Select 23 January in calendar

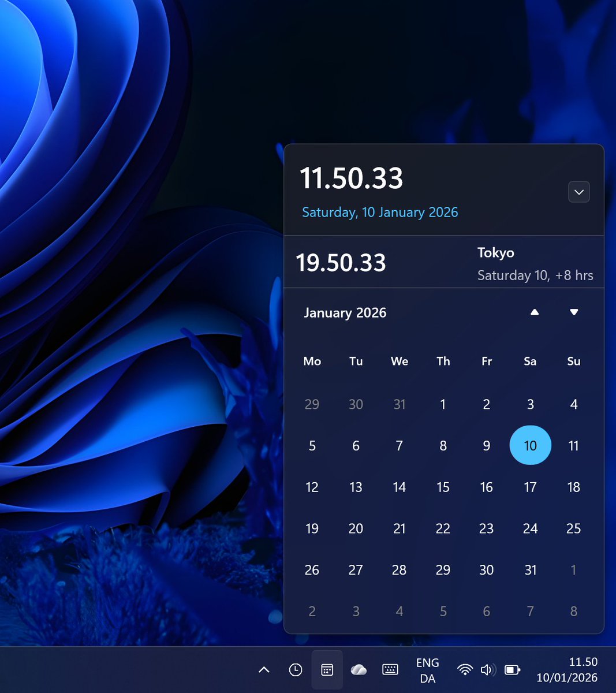(487, 528)
